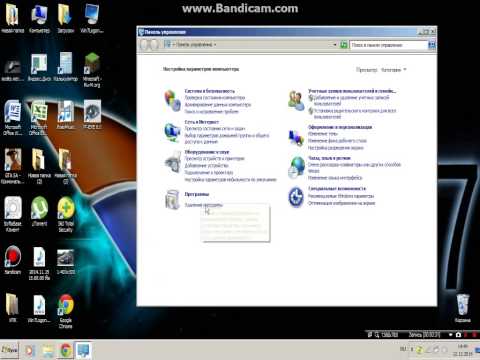
Task: Expand address bar history dropdown arrow
Action: 335,45
